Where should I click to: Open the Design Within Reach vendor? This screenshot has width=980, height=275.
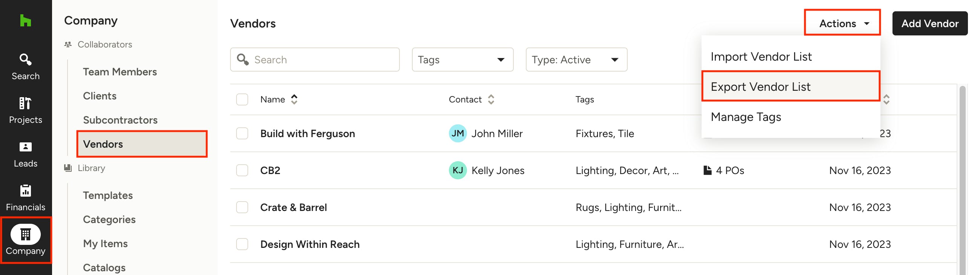point(310,244)
